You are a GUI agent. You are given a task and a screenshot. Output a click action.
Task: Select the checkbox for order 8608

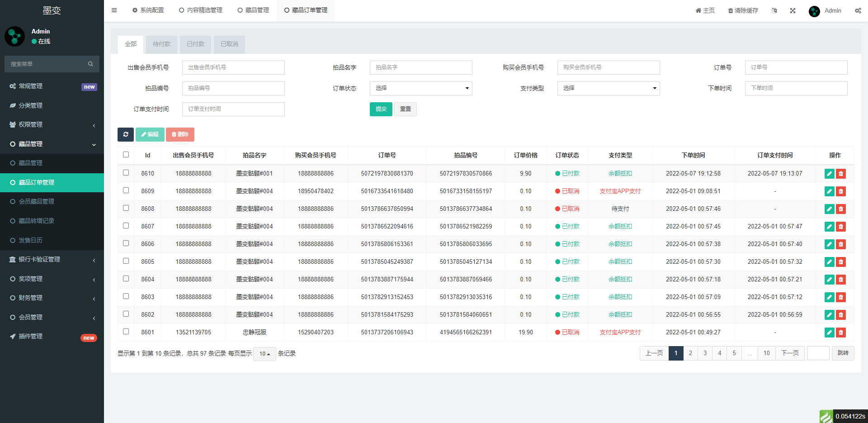(126, 208)
